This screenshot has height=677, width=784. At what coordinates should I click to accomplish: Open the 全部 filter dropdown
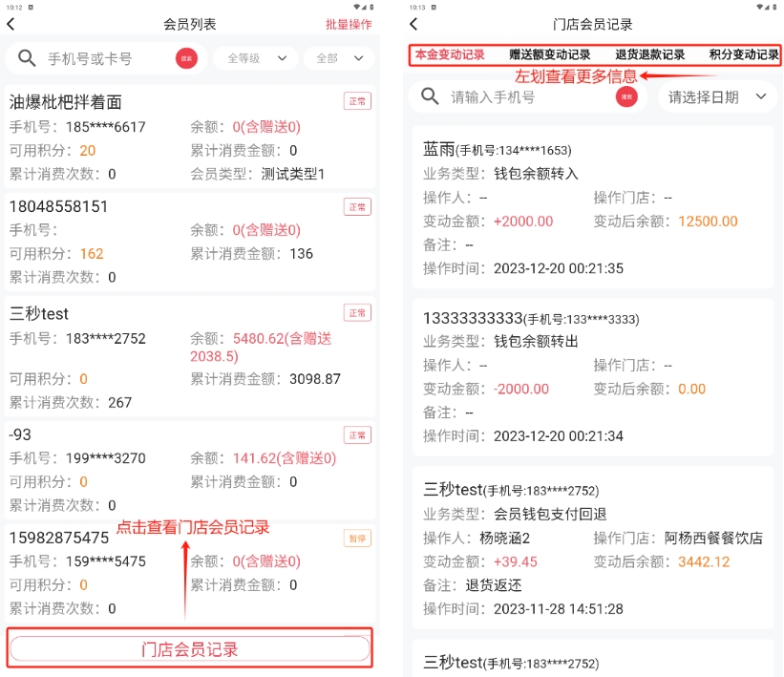click(338, 59)
